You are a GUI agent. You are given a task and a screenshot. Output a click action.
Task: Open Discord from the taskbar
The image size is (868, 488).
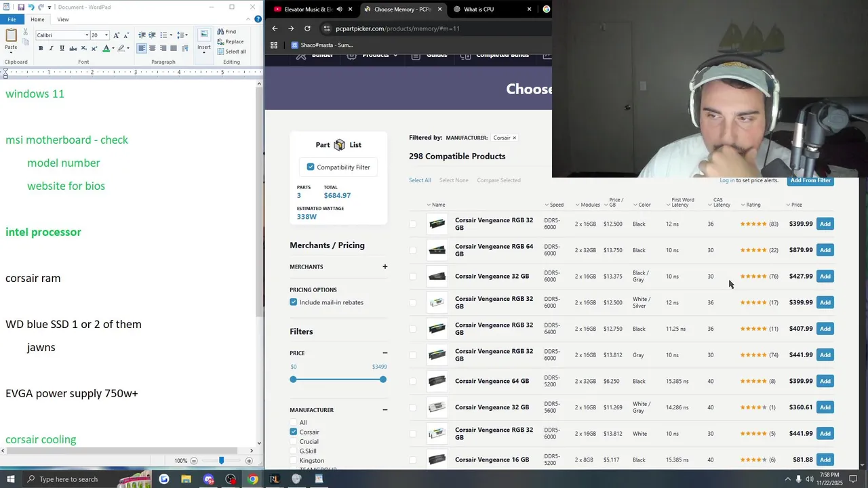[x=208, y=479]
